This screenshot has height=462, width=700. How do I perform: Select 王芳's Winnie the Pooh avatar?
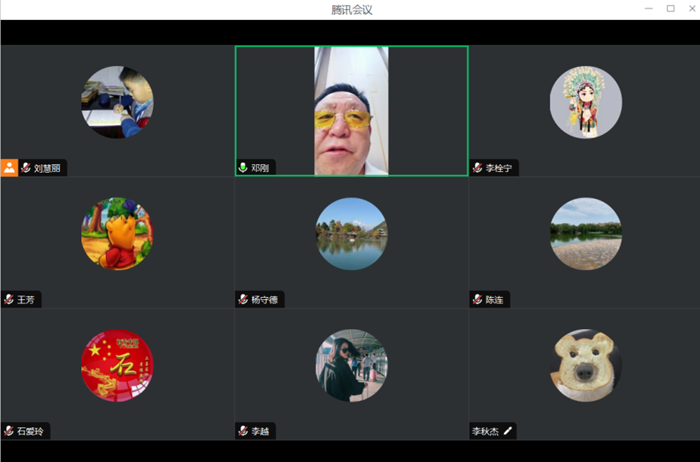117,234
